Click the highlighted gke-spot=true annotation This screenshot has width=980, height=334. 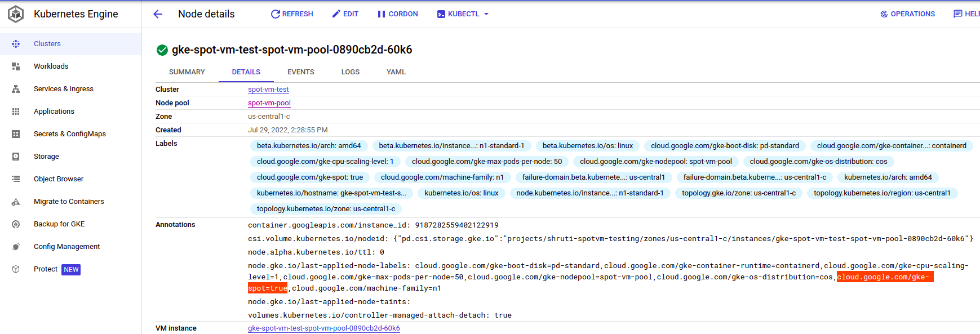[885, 277]
